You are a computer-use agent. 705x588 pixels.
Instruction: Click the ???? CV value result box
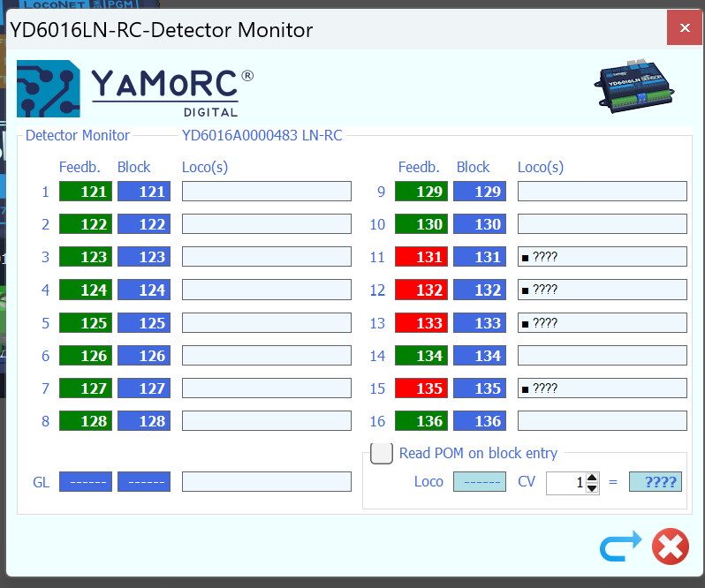tap(656, 483)
